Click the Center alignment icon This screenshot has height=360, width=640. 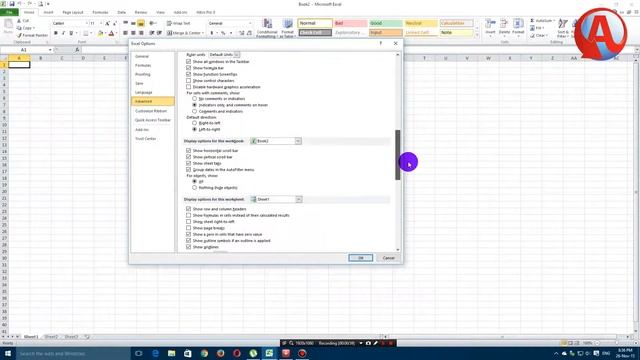(133, 33)
